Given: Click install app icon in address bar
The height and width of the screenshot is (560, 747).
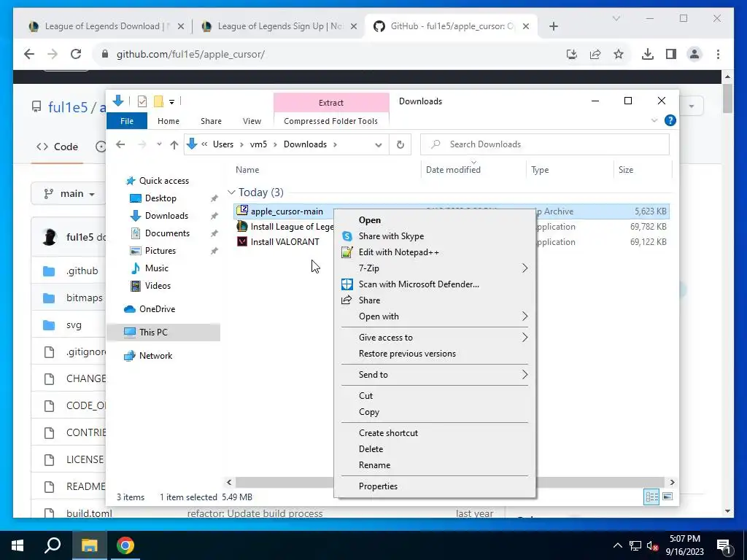Looking at the screenshot, I should coord(572,54).
